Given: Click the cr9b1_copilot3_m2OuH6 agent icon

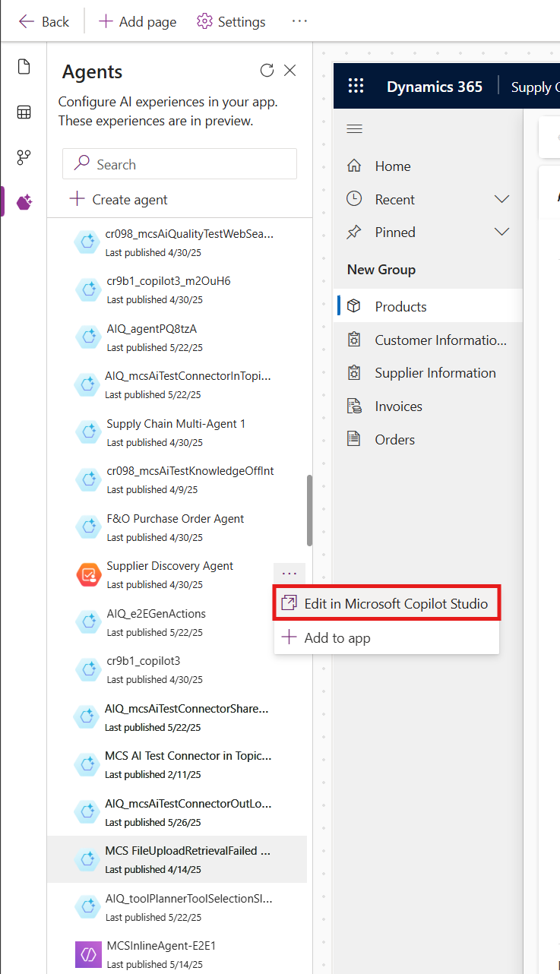Looking at the screenshot, I should point(88,289).
